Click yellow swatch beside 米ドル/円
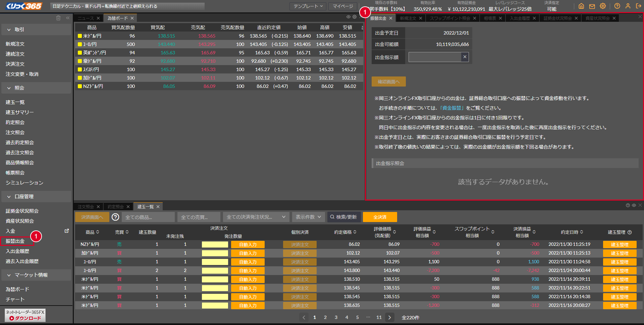The width and height of the screenshot is (644, 325). click(80, 36)
